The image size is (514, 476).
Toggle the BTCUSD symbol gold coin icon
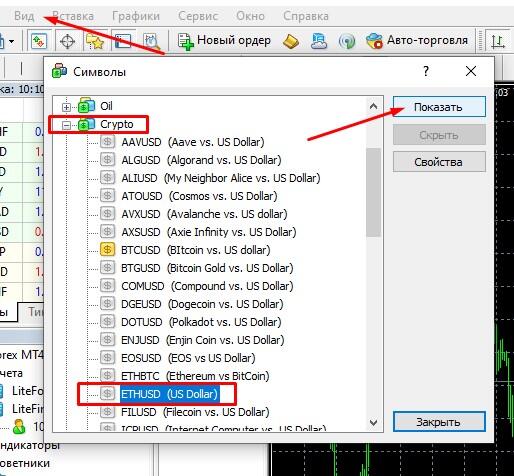107,249
